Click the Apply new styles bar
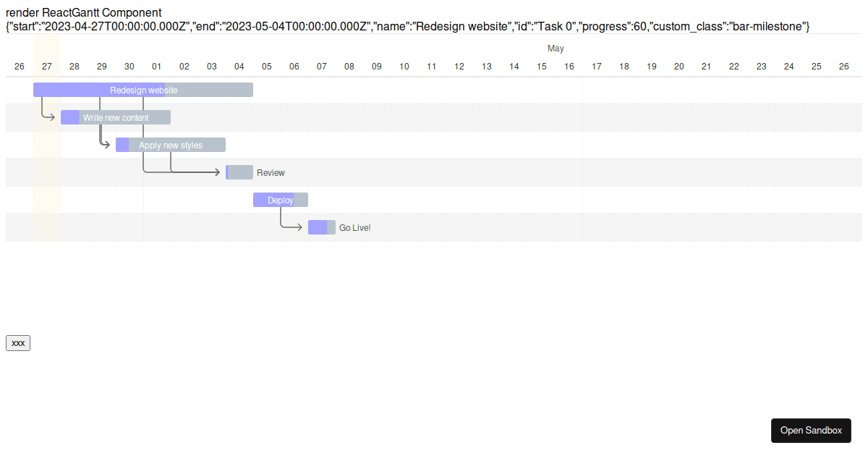Image resolution: width=868 pixels, height=456 pixels. pyautogui.click(x=171, y=145)
